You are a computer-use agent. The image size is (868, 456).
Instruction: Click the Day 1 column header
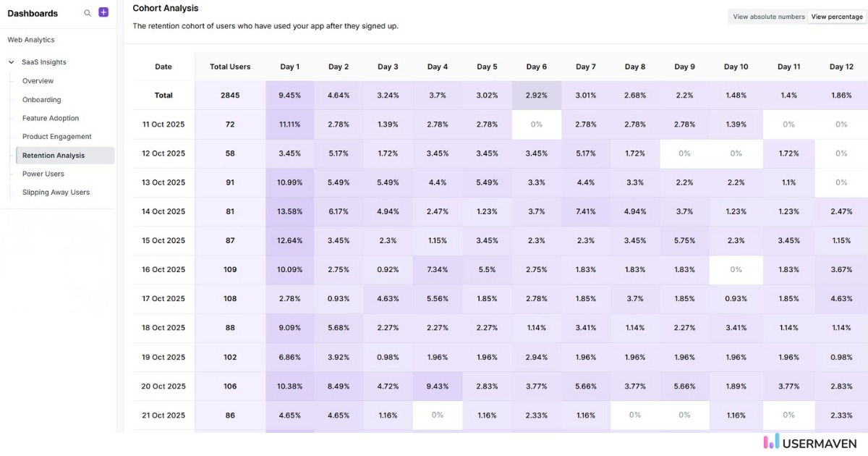(290, 66)
